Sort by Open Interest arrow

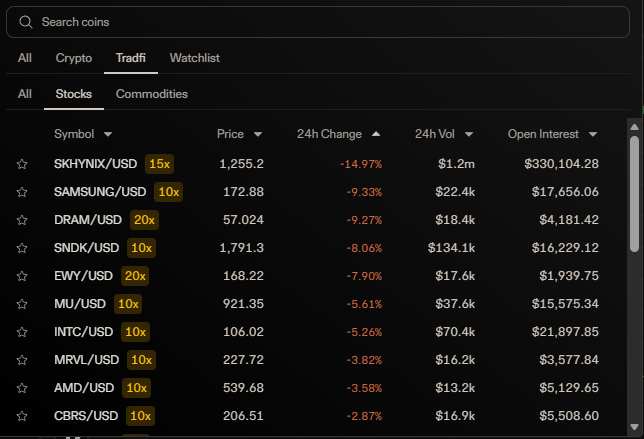[593, 134]
